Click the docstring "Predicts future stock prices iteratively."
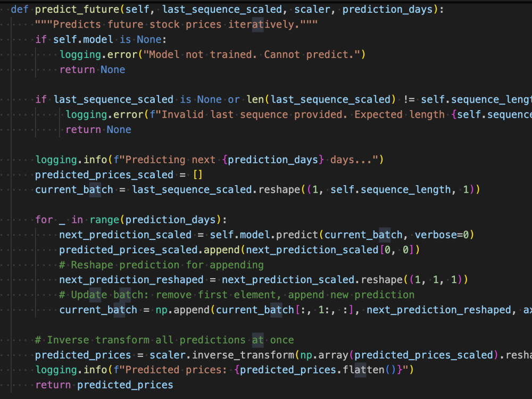Viewport: 532px width, 399px height. (177, 24)
